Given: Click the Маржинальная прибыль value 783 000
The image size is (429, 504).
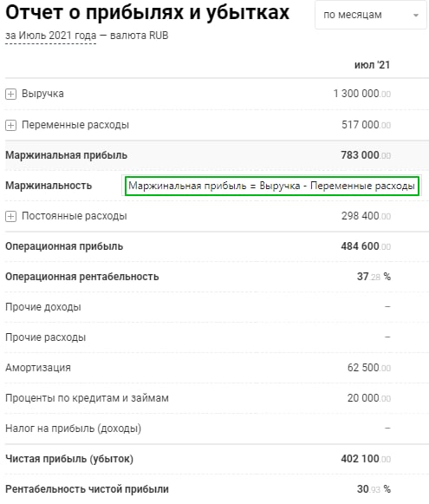Looking at the screenshot, I should pos(366,155).
